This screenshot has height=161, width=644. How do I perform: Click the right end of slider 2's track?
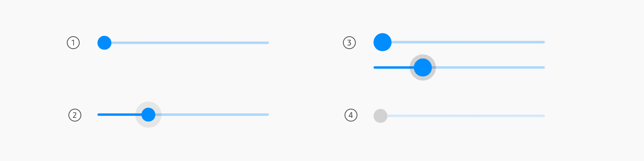point(267,115)
